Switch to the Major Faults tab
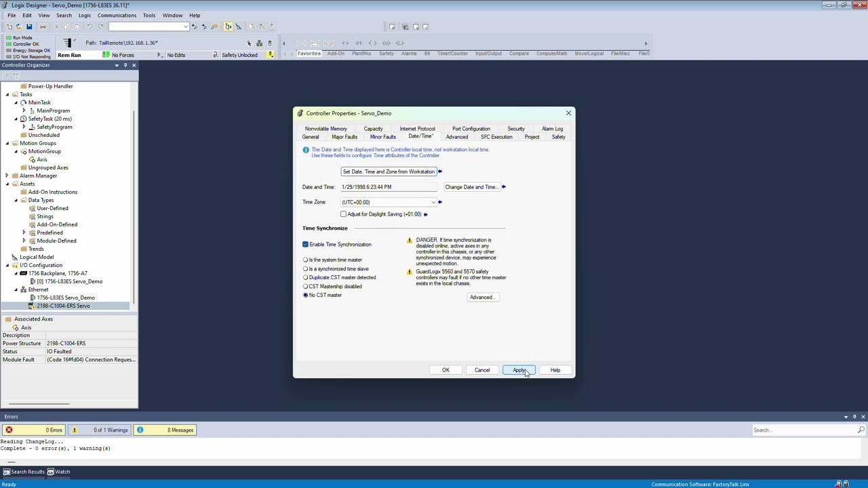This screenshot has height=488, width=868. click(x=344, y=137)
